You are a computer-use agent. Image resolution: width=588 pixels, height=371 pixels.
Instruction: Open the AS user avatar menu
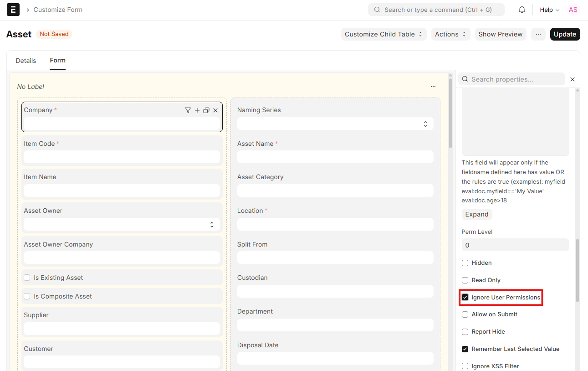[573, 10]
